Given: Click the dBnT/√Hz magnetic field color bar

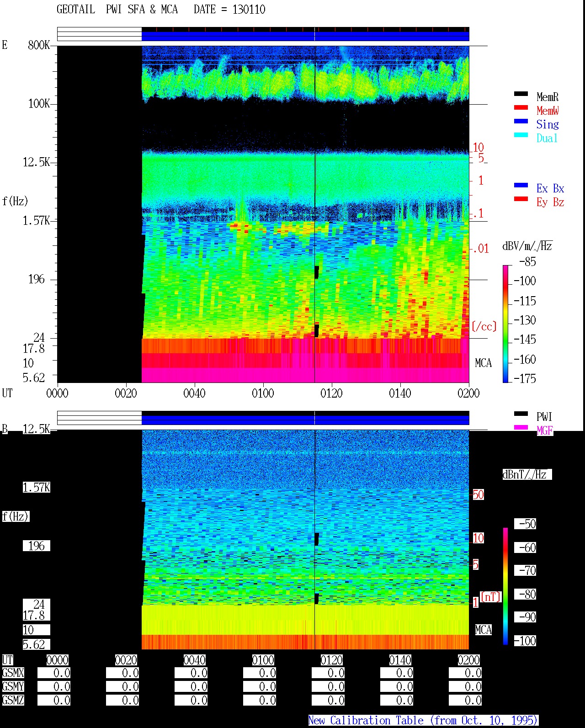Looking at the screenshot, I should [505, 586].
